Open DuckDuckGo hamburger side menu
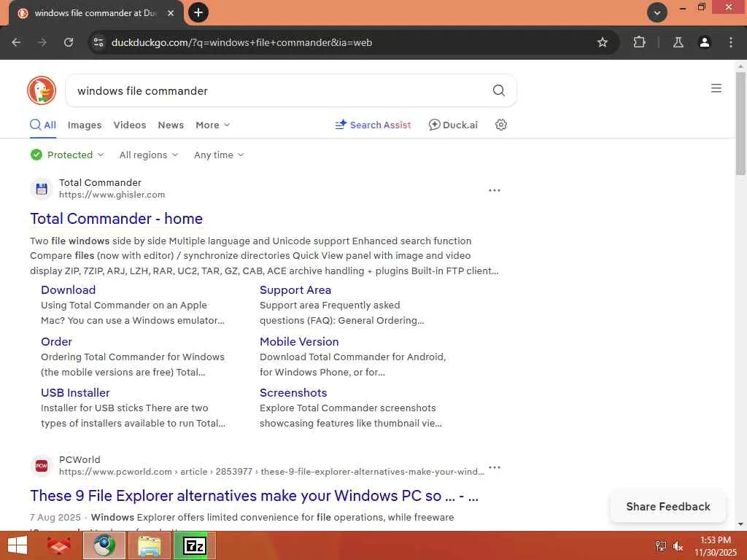The height and width of the screenshot is (560, 747). tap(716, 88)
